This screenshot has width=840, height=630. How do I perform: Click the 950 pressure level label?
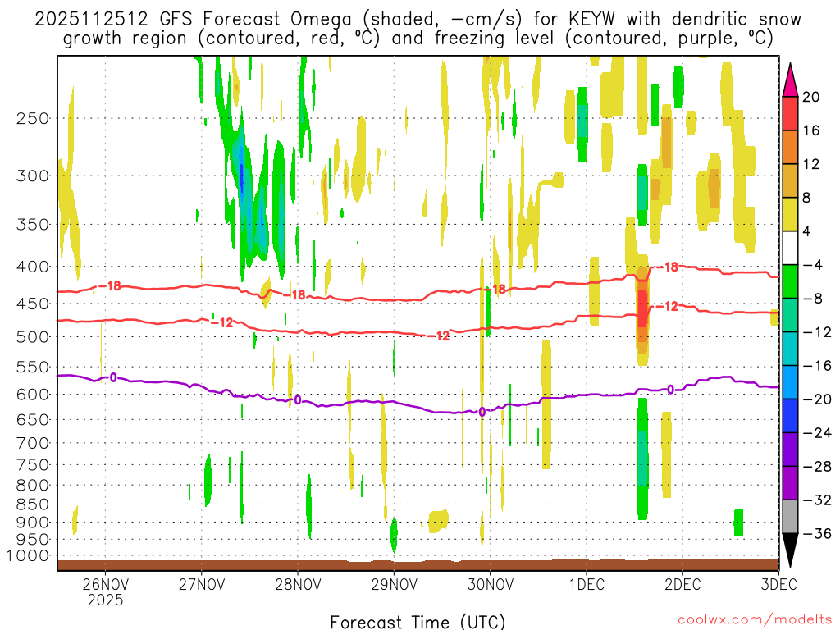pos(33,540)
